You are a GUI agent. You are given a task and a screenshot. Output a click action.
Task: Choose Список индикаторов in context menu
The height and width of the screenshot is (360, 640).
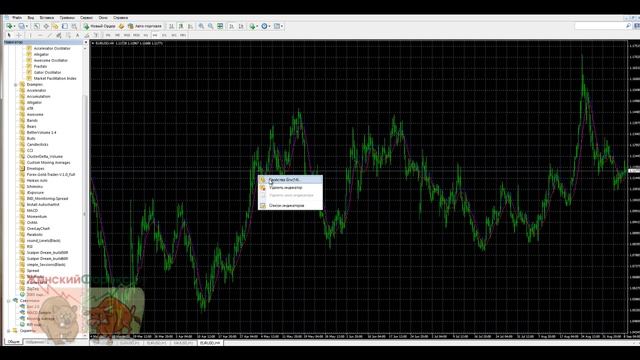click(290, 205)
